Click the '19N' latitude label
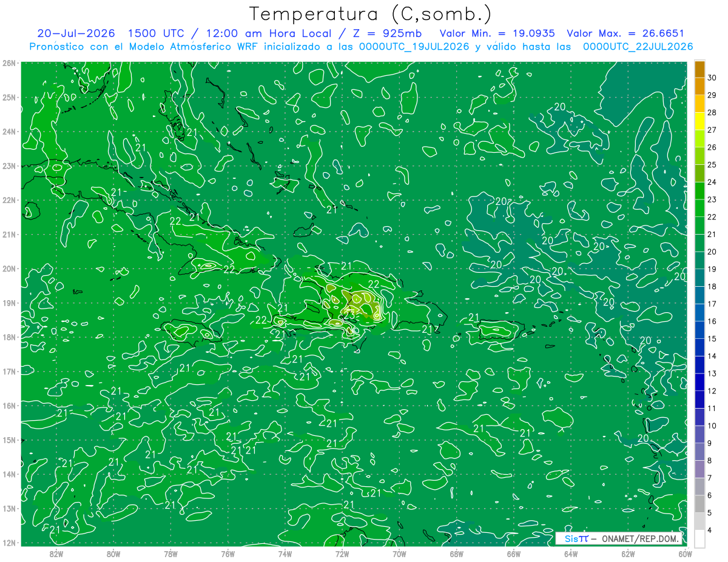Screen dimensions: 728x562 pos(9,303)
